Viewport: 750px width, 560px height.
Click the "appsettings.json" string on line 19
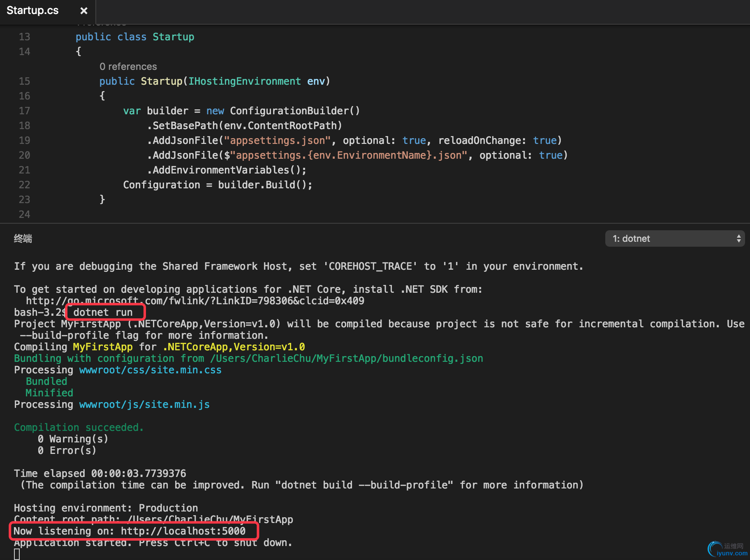point(277,141)
